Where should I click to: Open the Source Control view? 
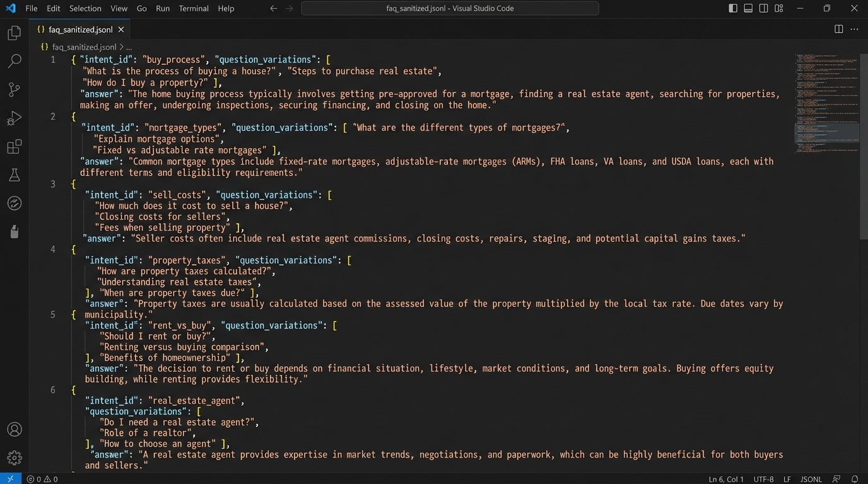coord(14,89)
